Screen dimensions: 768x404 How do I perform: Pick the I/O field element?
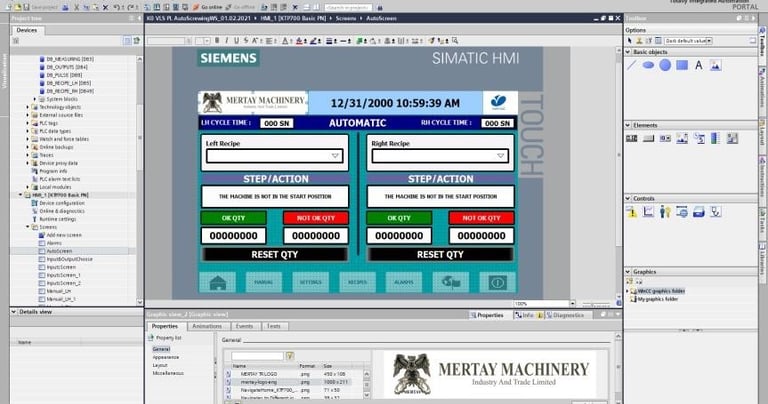pos(632,139)
